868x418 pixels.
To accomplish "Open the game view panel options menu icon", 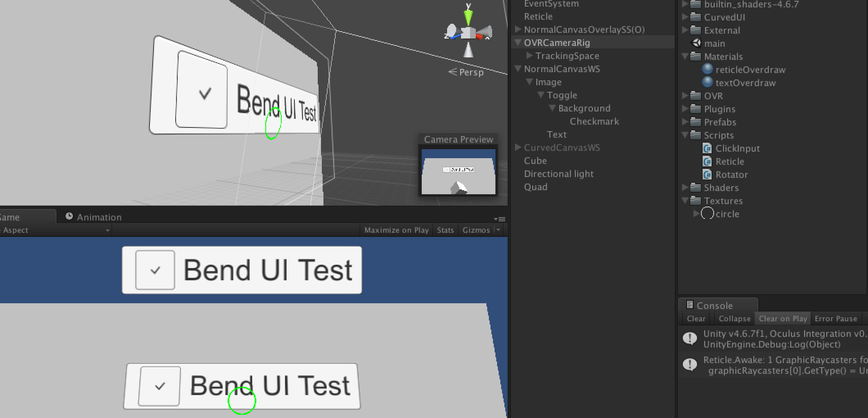I will 500,219.
